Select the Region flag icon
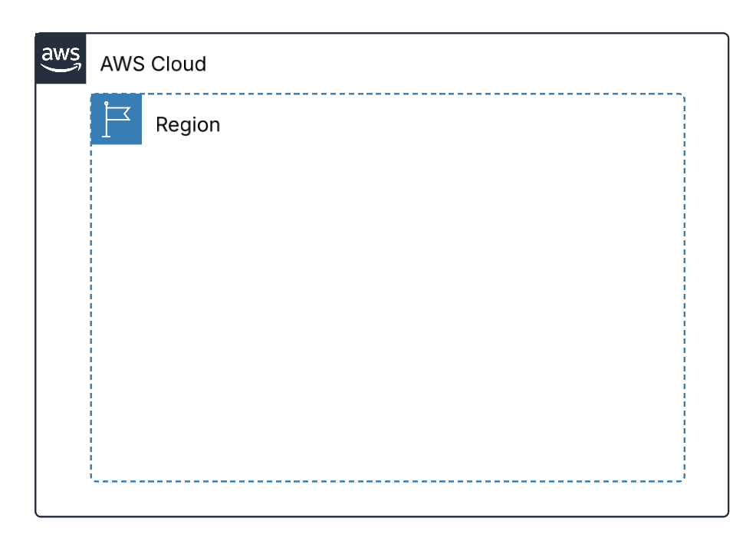The width and height of the screenshot is (756, 551). coord(117,119)
